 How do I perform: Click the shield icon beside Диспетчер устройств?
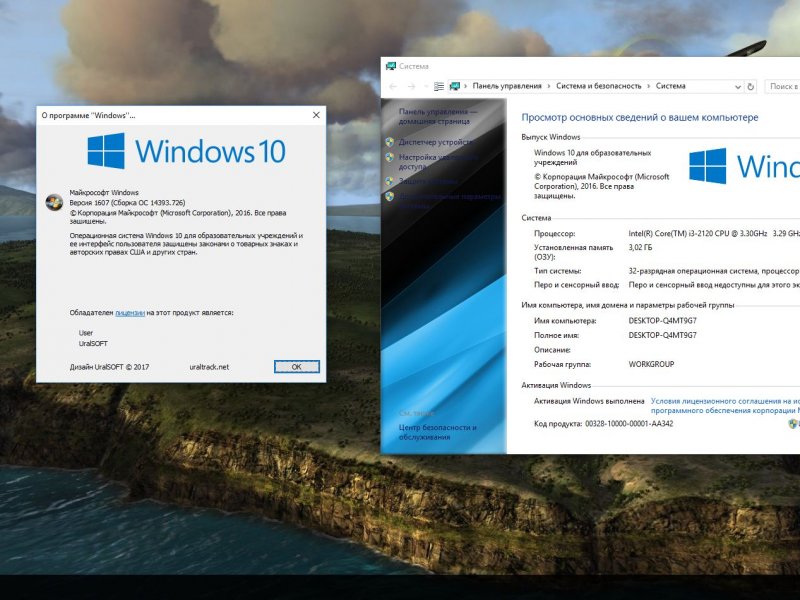coord(390,142)
